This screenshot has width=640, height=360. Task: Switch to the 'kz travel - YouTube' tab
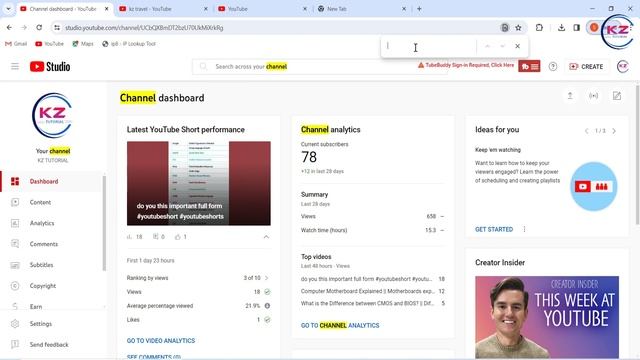click(163, 9)
